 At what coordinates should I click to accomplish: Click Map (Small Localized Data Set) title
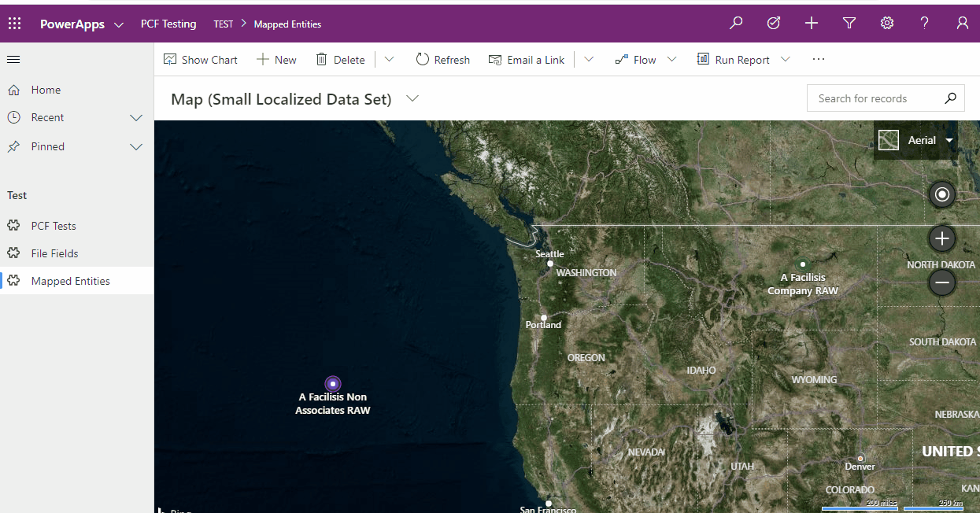pyautogui.click(x=281, y=99)
